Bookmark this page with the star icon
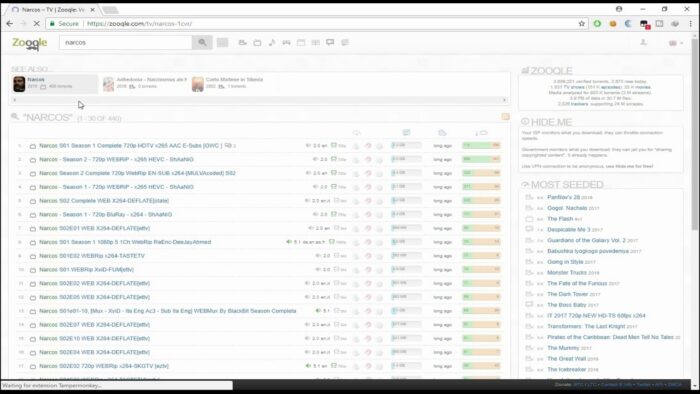700x394 pixels. click(x=582, y=24)
